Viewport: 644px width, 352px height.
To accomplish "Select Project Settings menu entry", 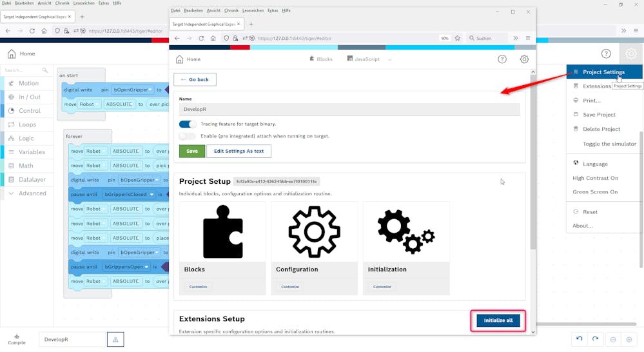I will click(x=603, y=72).
